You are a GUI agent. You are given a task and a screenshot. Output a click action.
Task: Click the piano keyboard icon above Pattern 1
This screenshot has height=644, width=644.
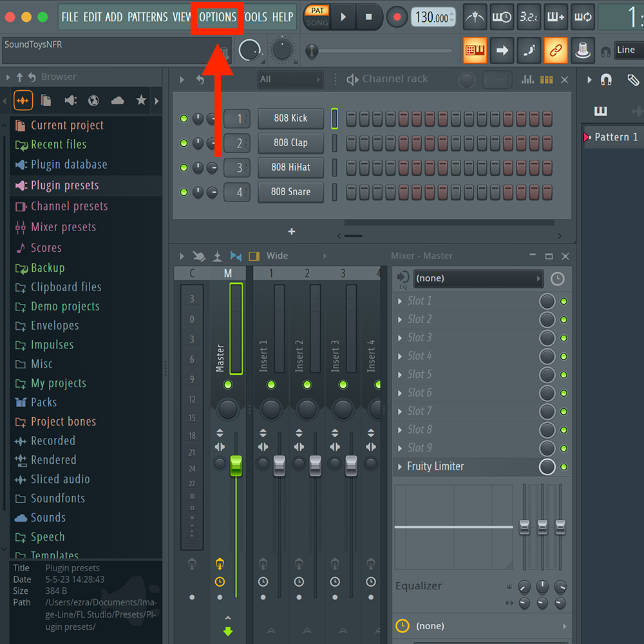(600, 111)
